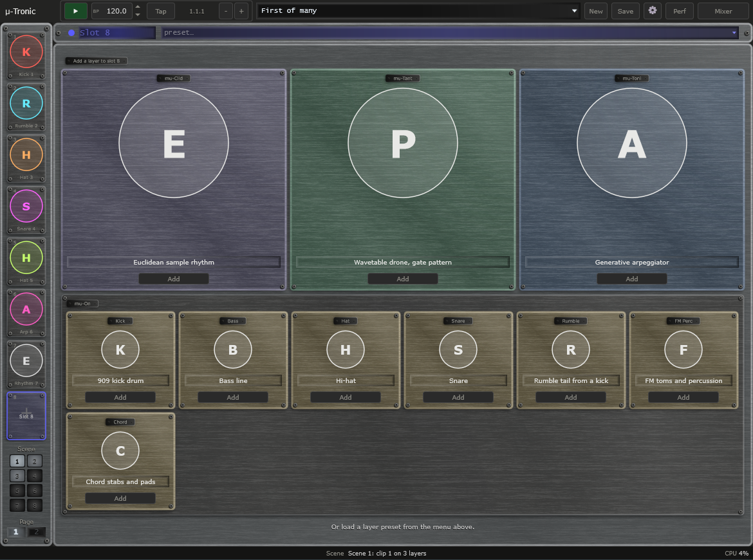Switch to scene 5

(17, 491)
